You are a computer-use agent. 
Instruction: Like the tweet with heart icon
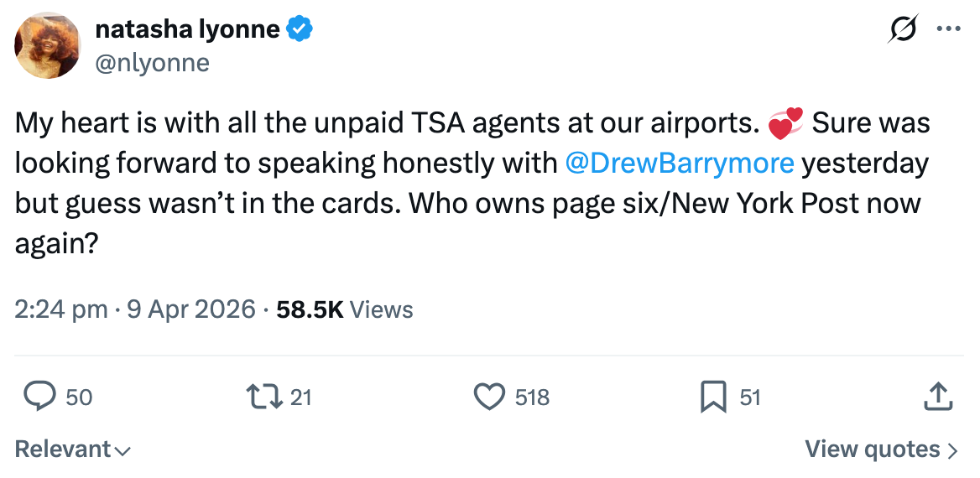pos(489,397)
